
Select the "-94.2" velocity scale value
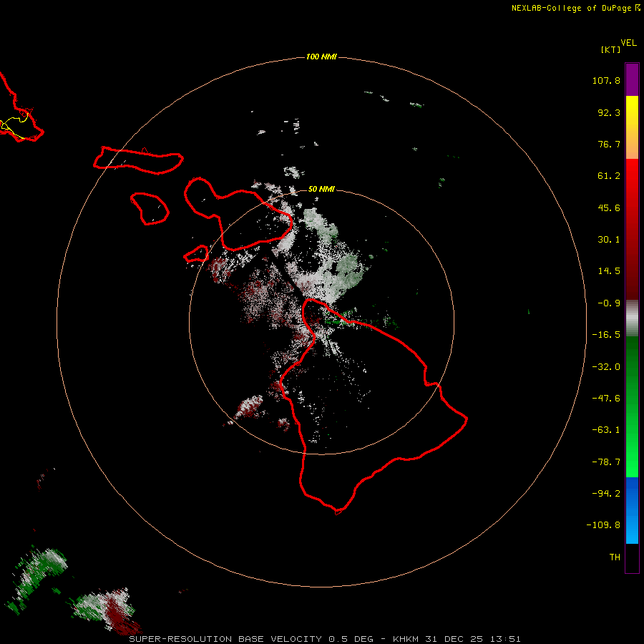[606, 493]
